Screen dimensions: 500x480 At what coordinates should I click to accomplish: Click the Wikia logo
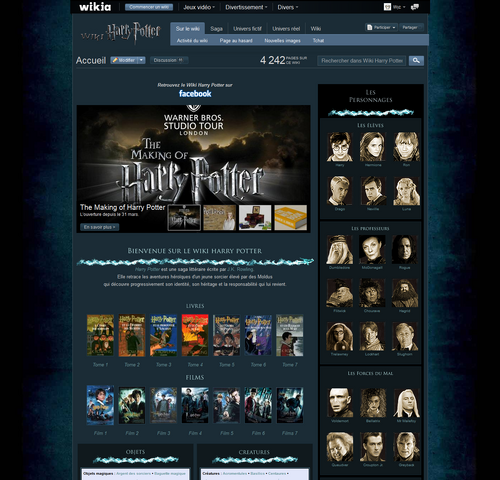95,7
